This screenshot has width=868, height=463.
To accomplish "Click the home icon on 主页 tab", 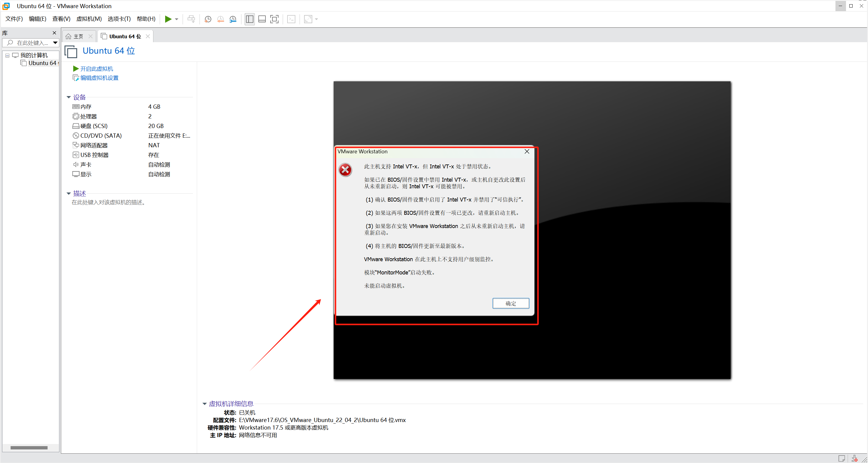I will pos(68,36).
